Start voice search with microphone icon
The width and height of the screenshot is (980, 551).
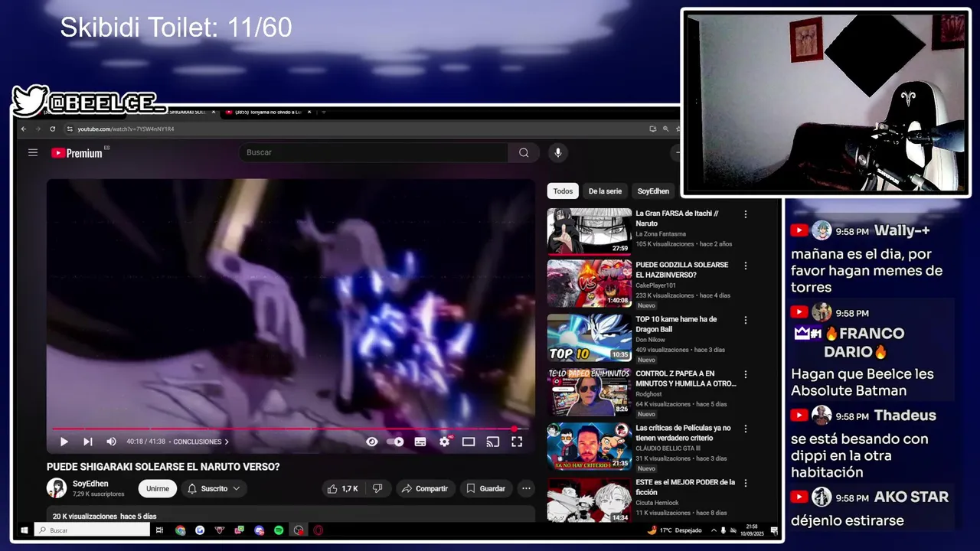[x=557, y=152]
